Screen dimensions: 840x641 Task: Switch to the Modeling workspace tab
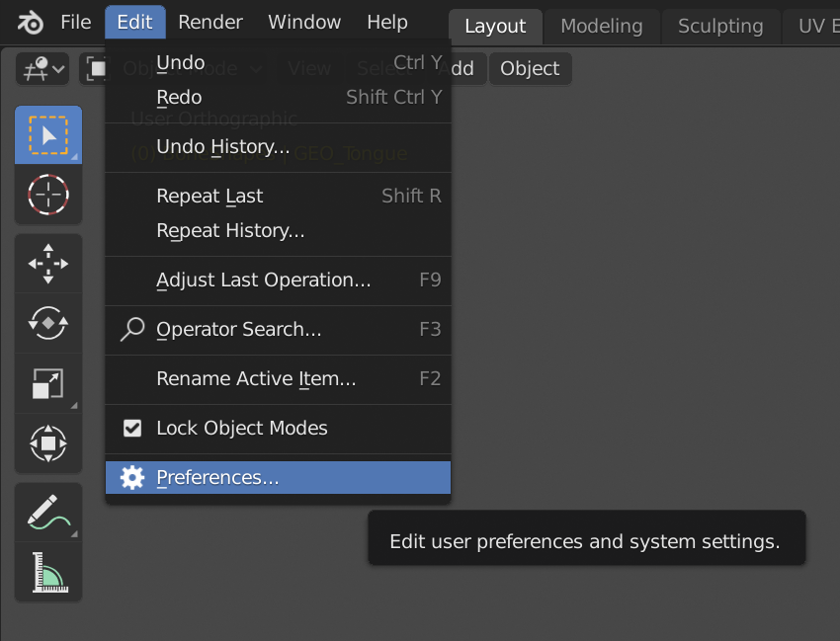pos(602,27)
